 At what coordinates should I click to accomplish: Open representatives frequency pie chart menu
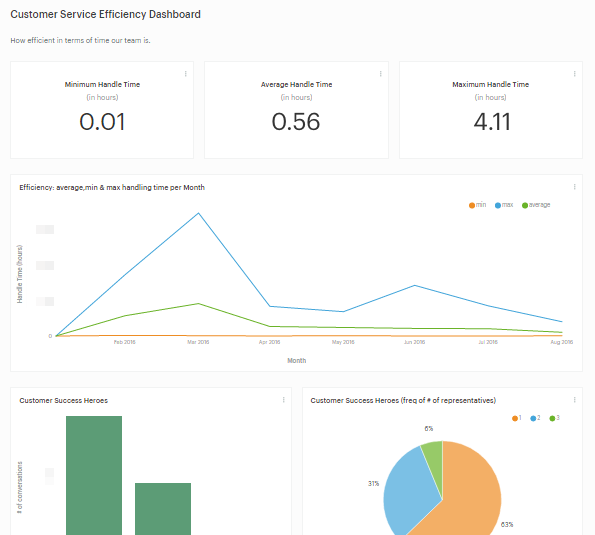pos(575,400)
